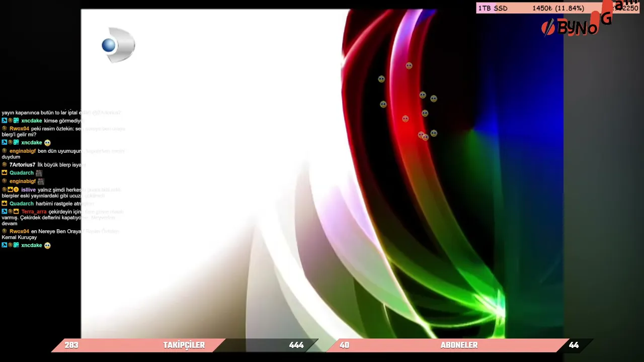This screenshot has width=644, height=362.
Task: Click enginabigf's badge on 'ben dün uyumuşum' line
Action: 5,151
